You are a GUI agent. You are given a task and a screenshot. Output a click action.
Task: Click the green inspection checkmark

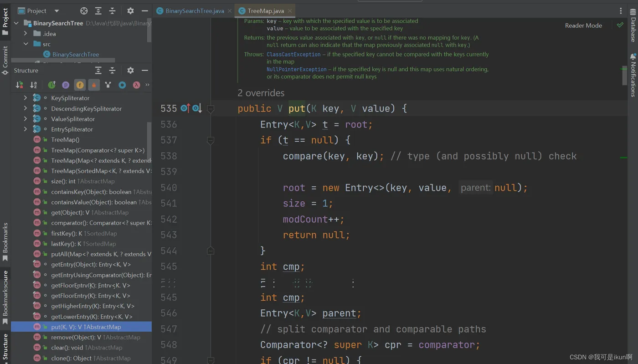(x=620, y=25)
